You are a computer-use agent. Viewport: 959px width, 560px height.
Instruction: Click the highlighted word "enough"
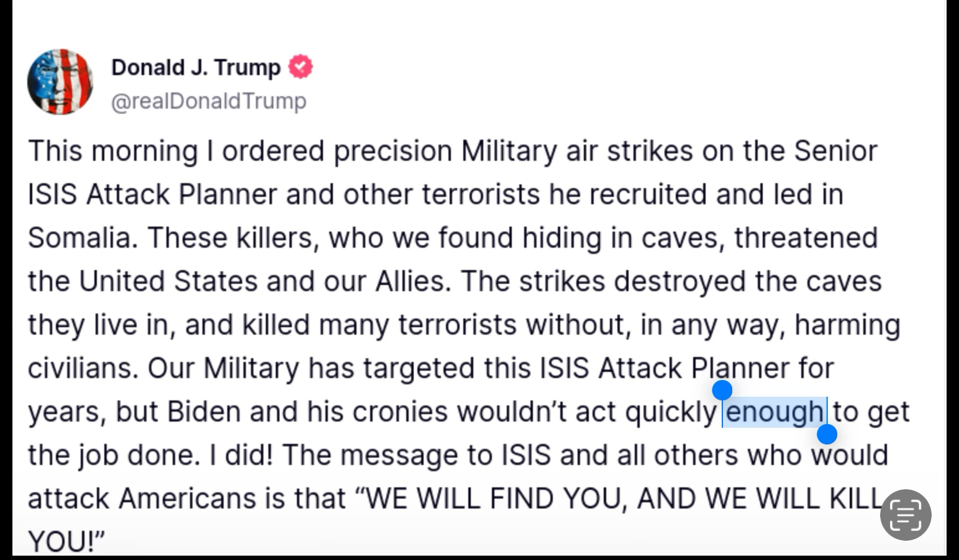[774, 412]
